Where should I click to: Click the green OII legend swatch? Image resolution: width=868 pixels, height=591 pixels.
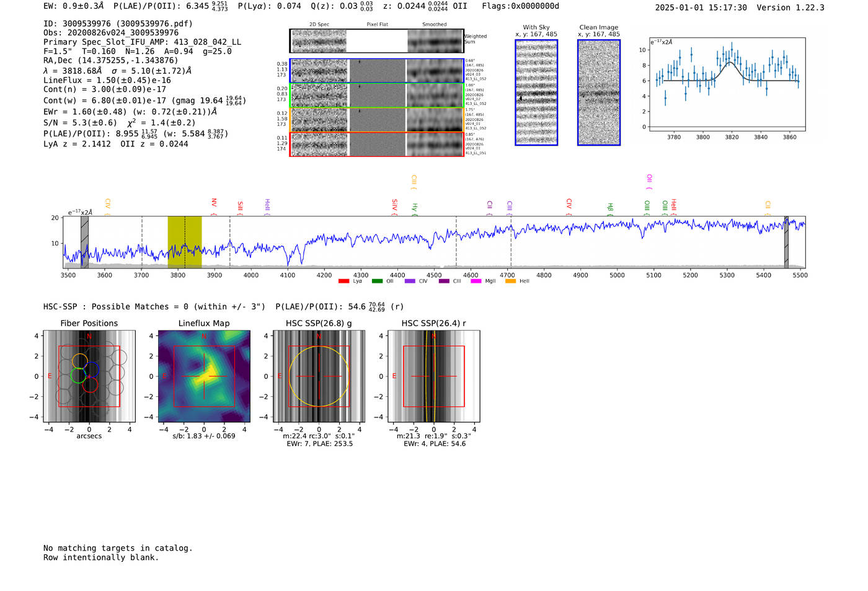[377, 282]
